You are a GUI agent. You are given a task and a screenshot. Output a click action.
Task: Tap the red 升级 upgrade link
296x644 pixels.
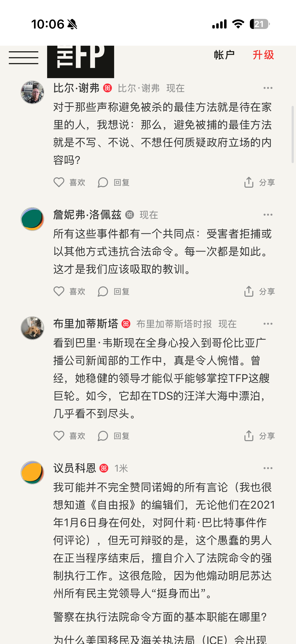[263, 55]
